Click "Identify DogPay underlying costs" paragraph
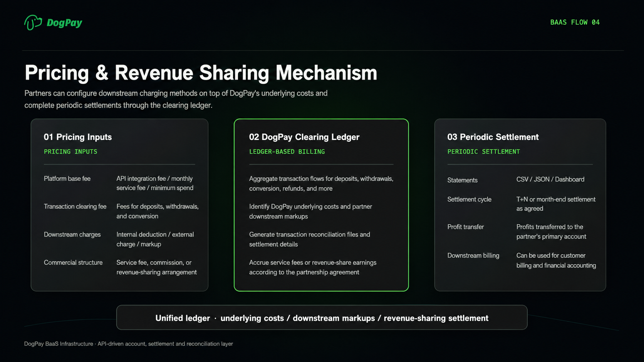 click(310, 211)
